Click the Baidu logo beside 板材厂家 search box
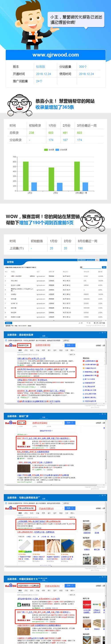Screen dimensions: 111x644 [x=10, y=423]
